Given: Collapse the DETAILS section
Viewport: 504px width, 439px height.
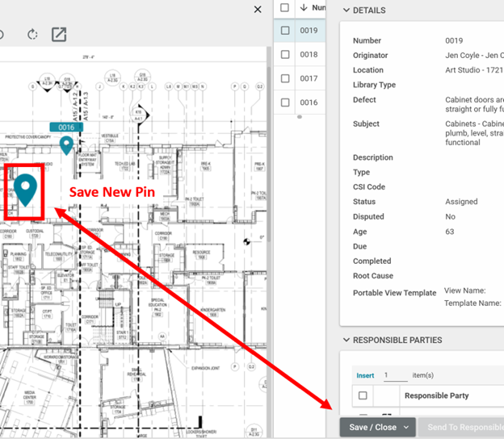Looking at the screenshot, I should pyautogui.click(x=346, y=10).
